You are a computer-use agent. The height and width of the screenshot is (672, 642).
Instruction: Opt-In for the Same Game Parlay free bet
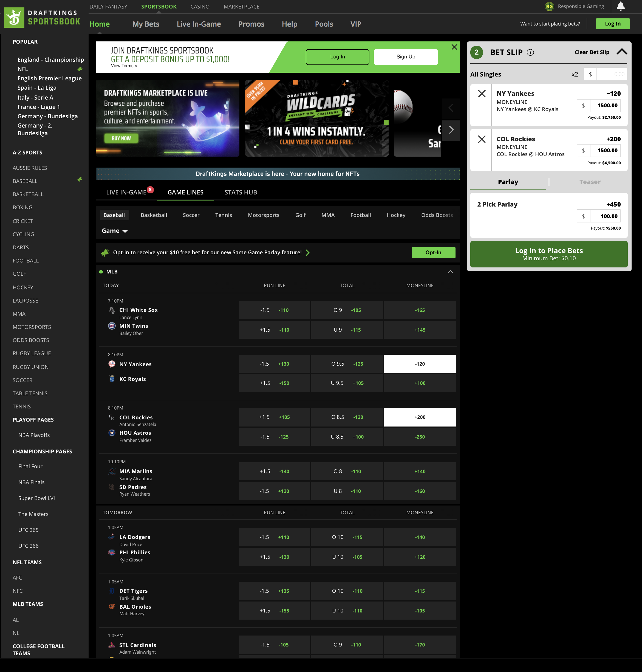pos(433,252)
